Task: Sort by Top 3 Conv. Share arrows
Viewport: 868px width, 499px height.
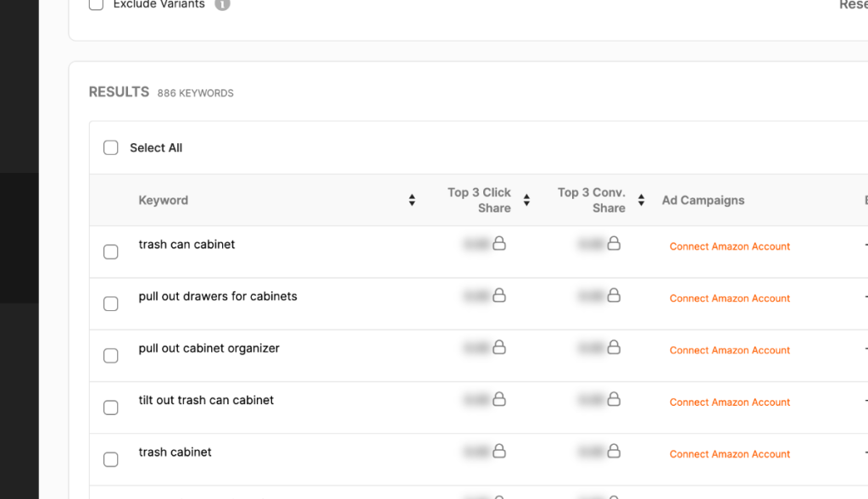Action: coord(641,200)
